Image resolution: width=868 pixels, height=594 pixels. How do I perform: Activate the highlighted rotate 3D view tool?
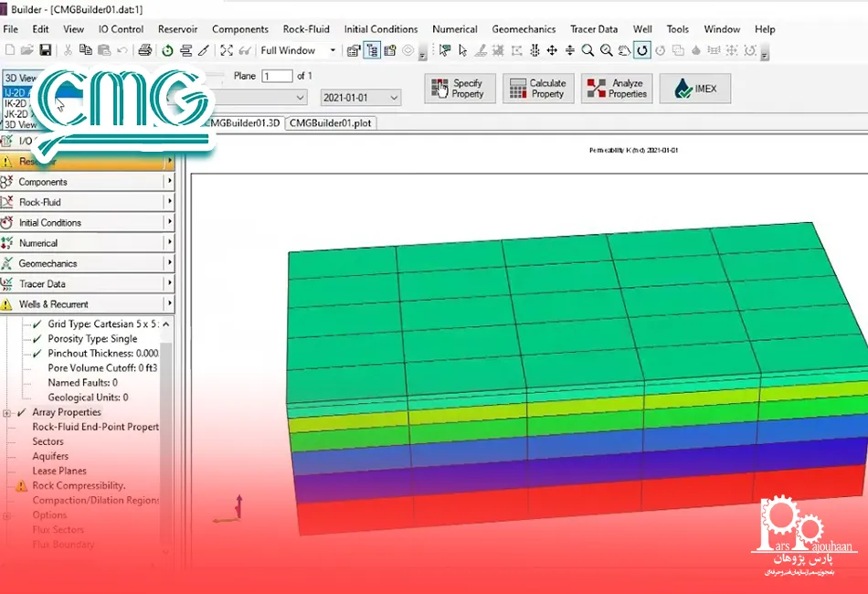pos(642,51)
